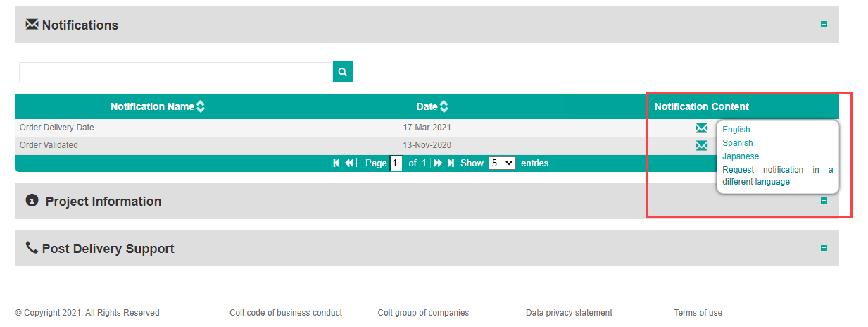Request notification in a different language
The width and height of the screenshot is (868, 327).
777,175
